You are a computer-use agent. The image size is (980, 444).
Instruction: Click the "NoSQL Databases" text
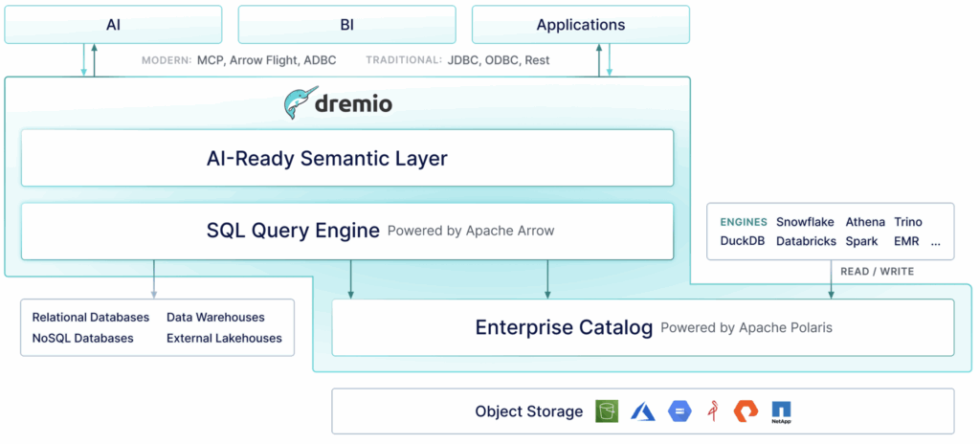82,339
